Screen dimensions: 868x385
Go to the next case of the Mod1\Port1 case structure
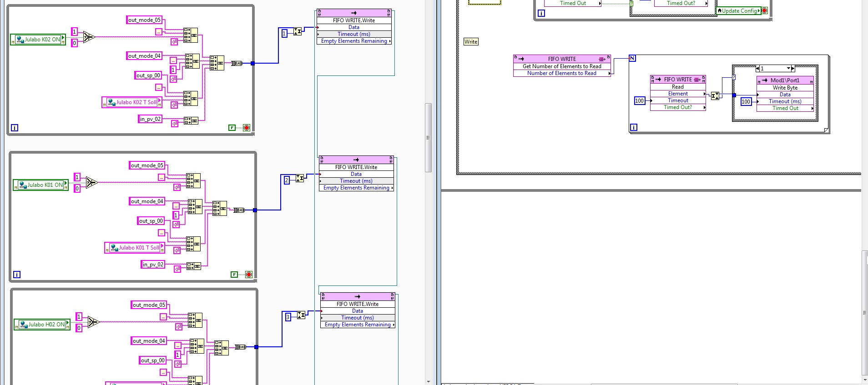point(793,69)
